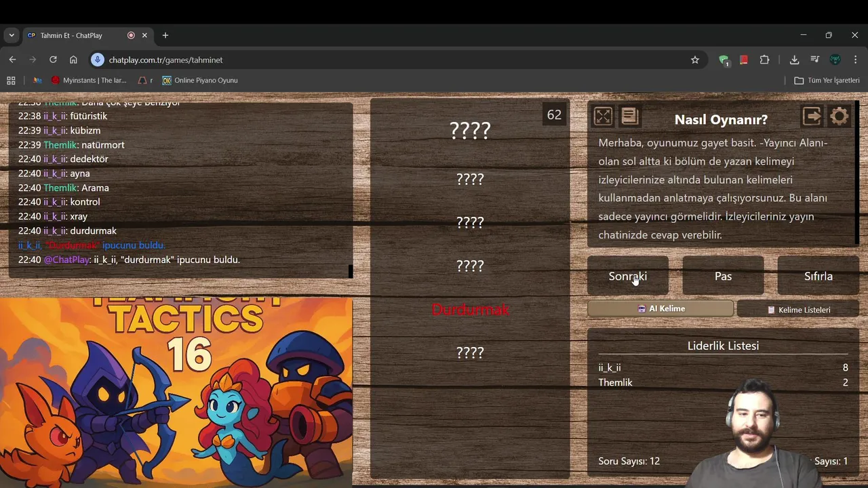Click Themlik in the leaderboard
The image size is (868, 488).
point(615,382)
